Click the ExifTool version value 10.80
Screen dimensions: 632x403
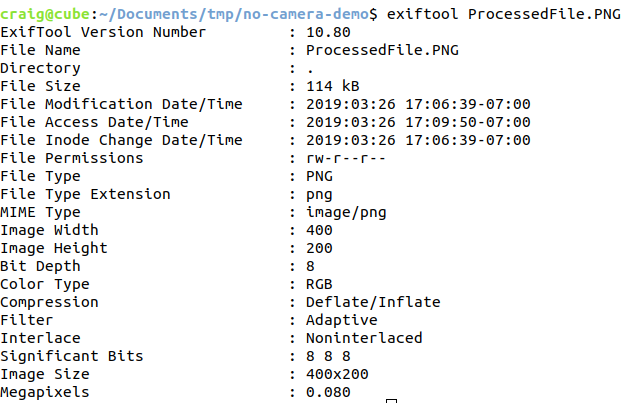(328, 32)
